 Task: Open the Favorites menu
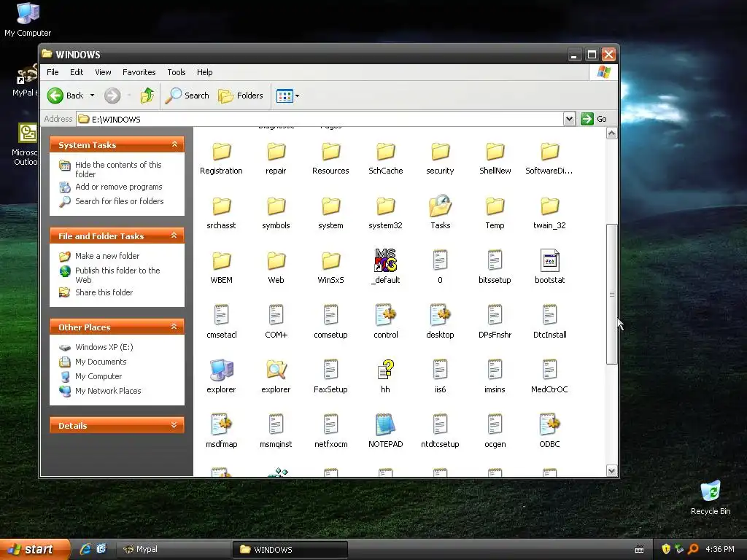(x=139, y=72)
